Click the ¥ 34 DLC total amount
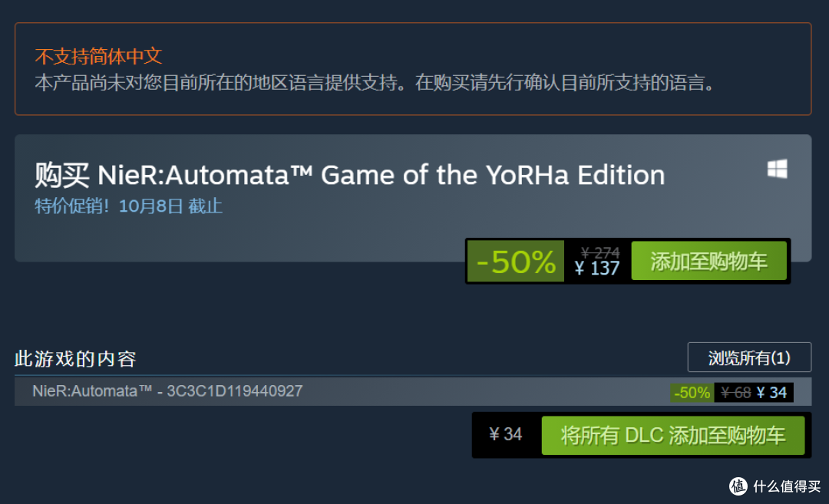Viewport: 829px width, 504px height. pyautogui.click(x=505, y=434)
